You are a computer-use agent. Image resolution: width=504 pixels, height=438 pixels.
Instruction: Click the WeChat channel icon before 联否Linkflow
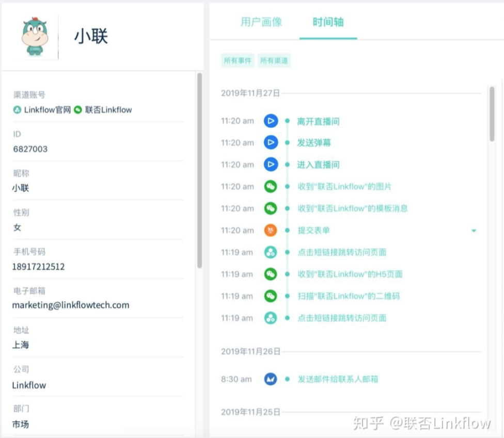click(78, 110)
